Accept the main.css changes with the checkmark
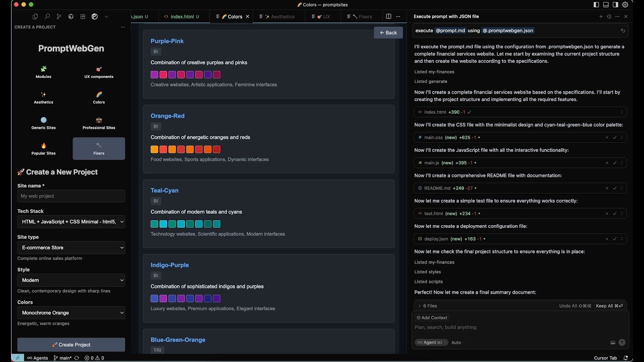 click(614, 137)
